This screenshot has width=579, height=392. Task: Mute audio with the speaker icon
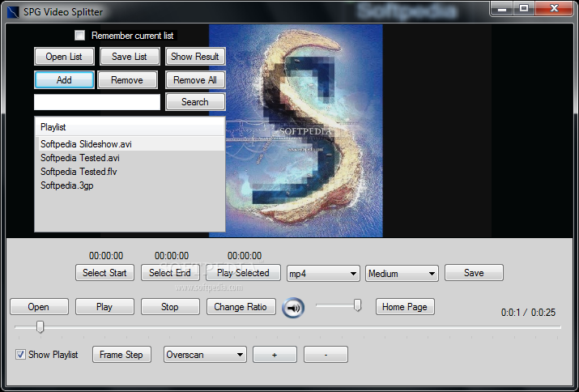coord(293,308)
